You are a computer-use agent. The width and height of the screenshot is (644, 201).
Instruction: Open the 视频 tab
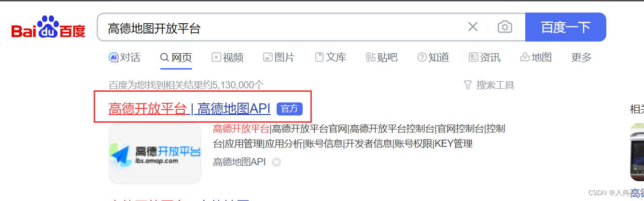(x=227, y=57)
